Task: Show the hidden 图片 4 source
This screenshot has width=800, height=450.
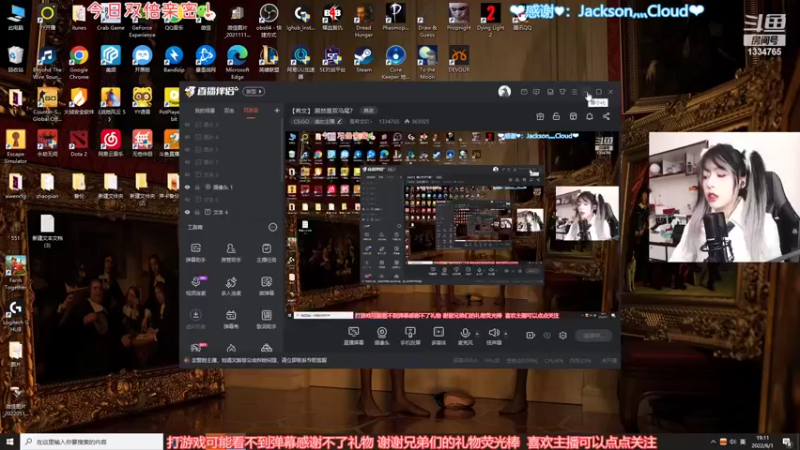Action: tap(187, 137)
